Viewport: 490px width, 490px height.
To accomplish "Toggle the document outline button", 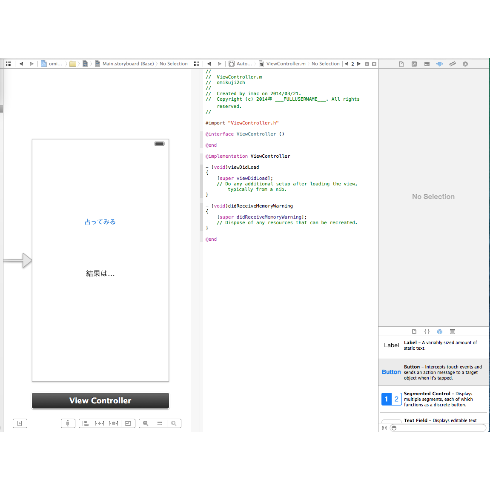I will click(20, 423).
